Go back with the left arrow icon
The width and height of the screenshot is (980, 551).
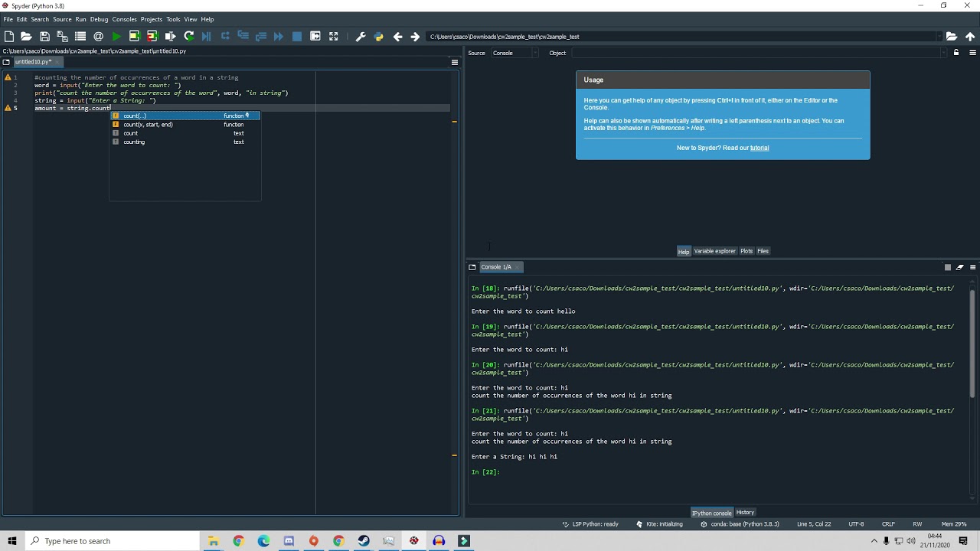(397, 36)
